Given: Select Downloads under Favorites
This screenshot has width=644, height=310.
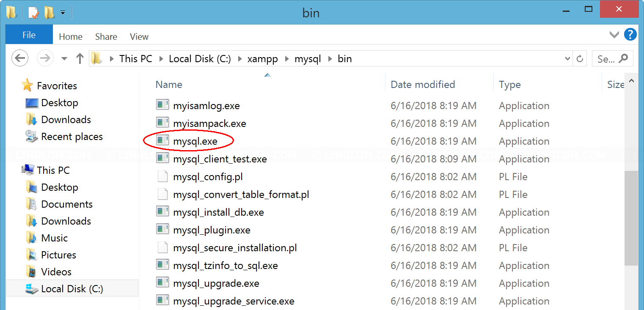Looking at the screenshot, I should pos(66,120).
